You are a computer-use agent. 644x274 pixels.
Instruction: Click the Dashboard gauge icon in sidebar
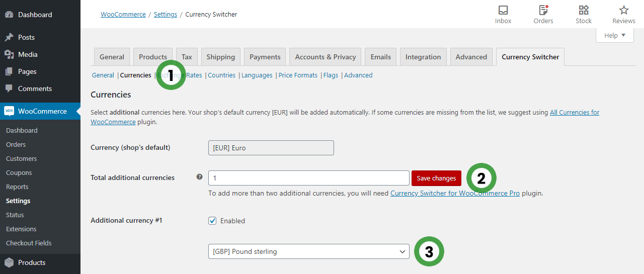[9, 15]
